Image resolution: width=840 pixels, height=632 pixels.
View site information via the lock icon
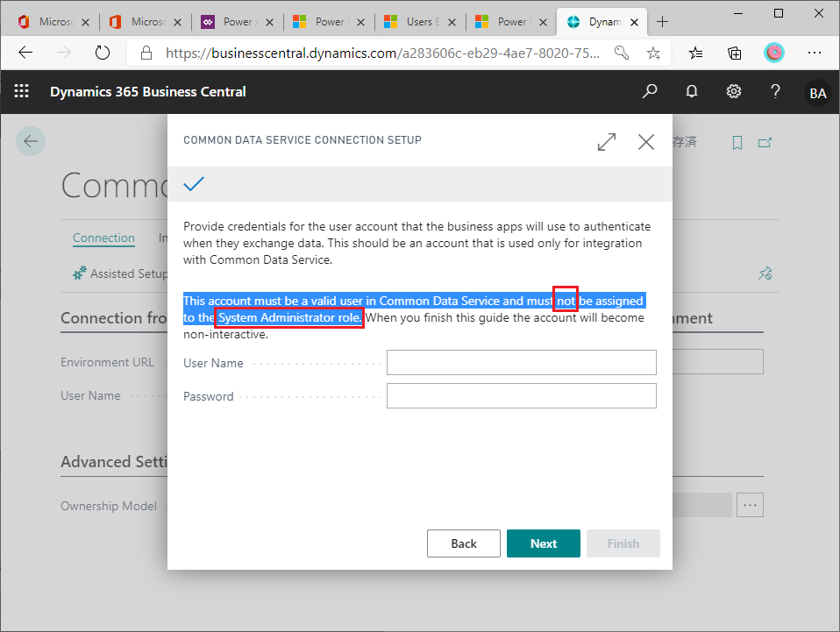click(146, 53)
